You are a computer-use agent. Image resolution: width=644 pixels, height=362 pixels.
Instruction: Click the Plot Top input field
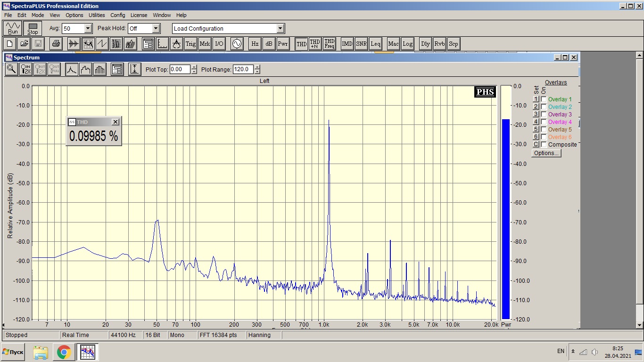(180, 69)
